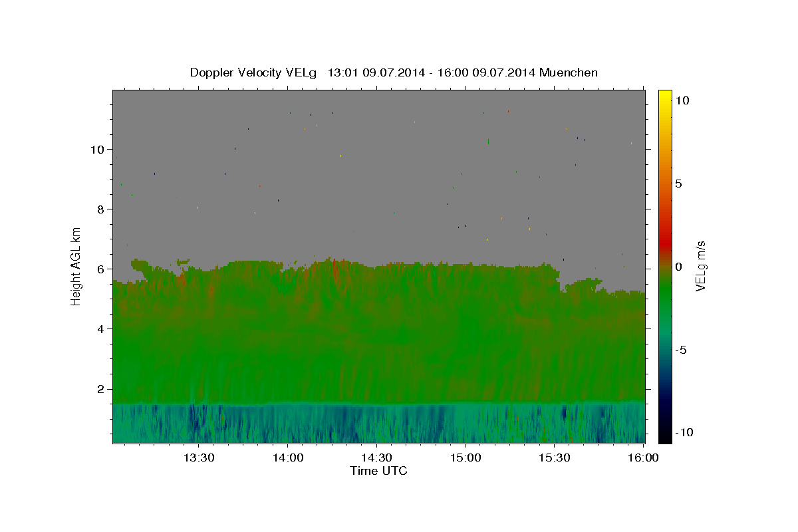This screenshot has height=532, width=798.
Task: Click the 15:30 time tick label
Action: click(555, 458)
